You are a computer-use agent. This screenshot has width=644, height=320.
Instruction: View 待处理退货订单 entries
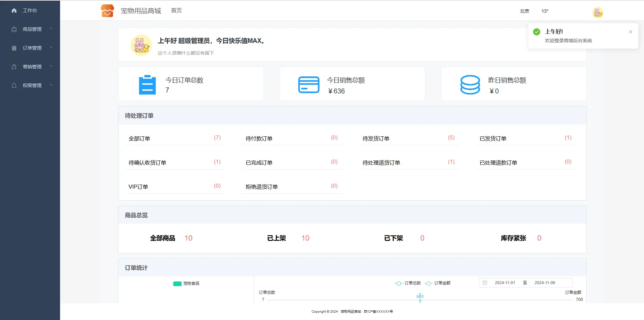[381, 163]
